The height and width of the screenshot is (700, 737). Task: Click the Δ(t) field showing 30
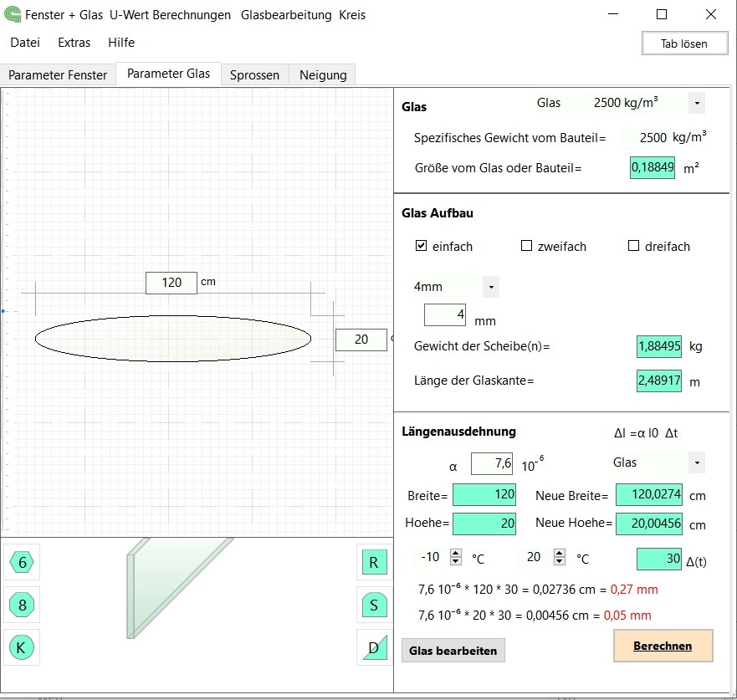pos(659,559)
